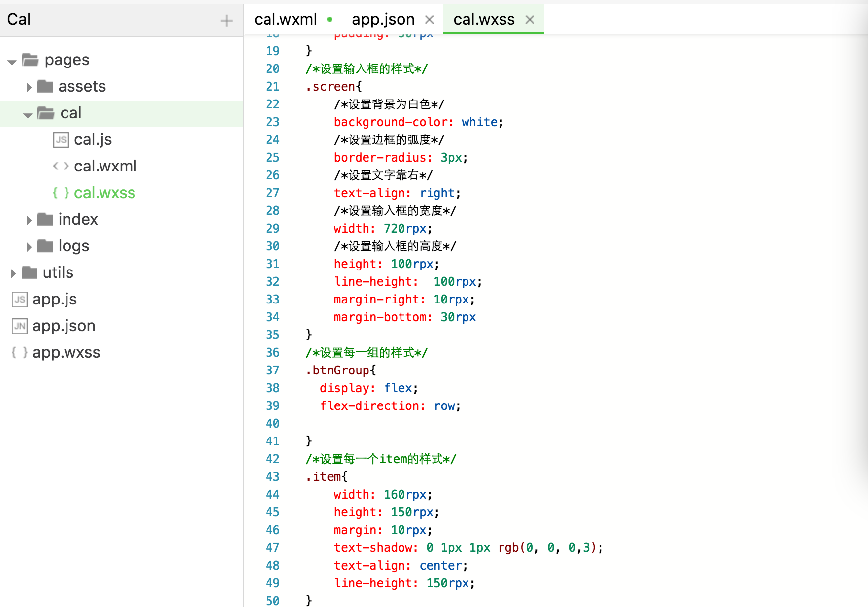Viewport: 868px width, 607px height.
Task: Open cal.wxml in the file tree
Action: (105, 166)
